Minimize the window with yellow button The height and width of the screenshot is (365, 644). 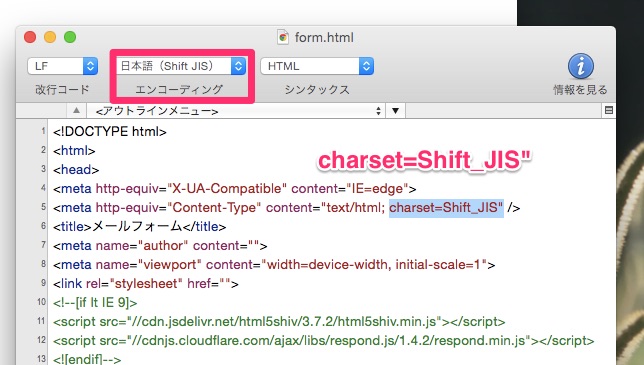pyautogui.click(x=50, y=37)
